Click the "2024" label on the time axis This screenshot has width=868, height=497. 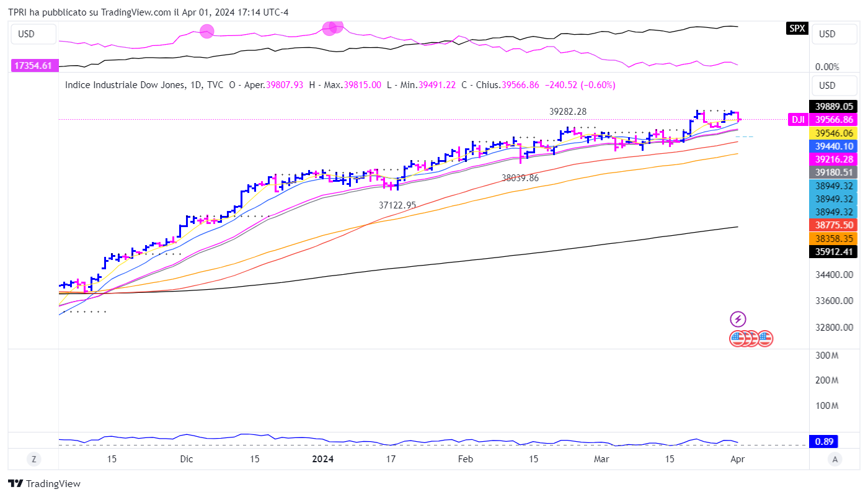click(322, 459)
